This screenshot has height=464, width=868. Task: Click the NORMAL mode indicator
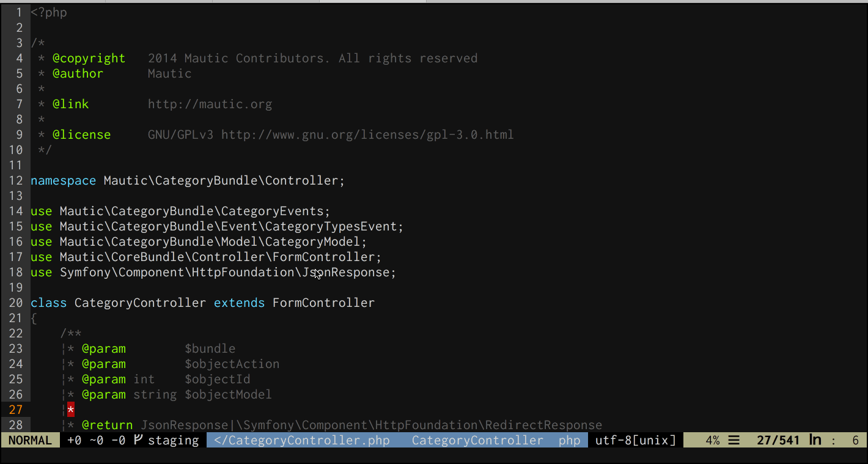tap(30, 440)
